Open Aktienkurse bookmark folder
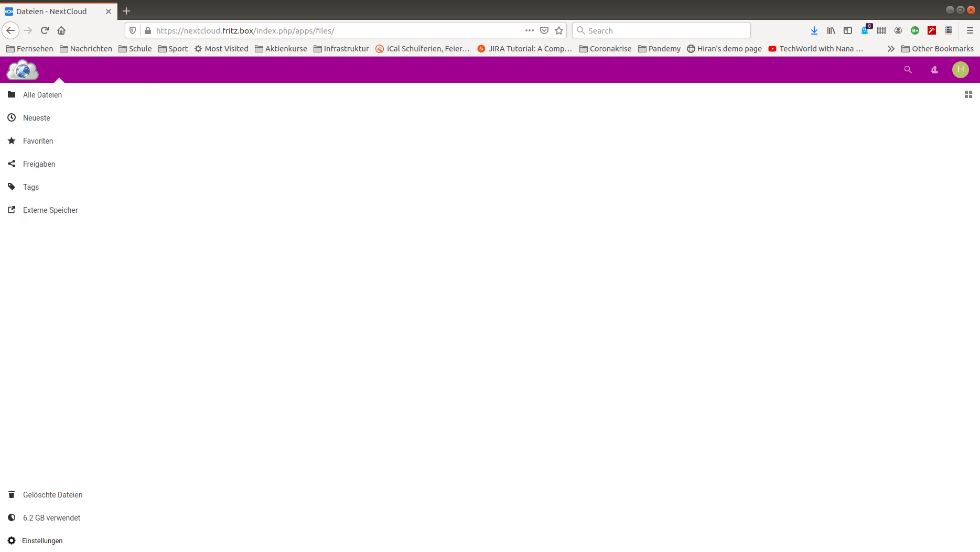 [x=281, y=49]
